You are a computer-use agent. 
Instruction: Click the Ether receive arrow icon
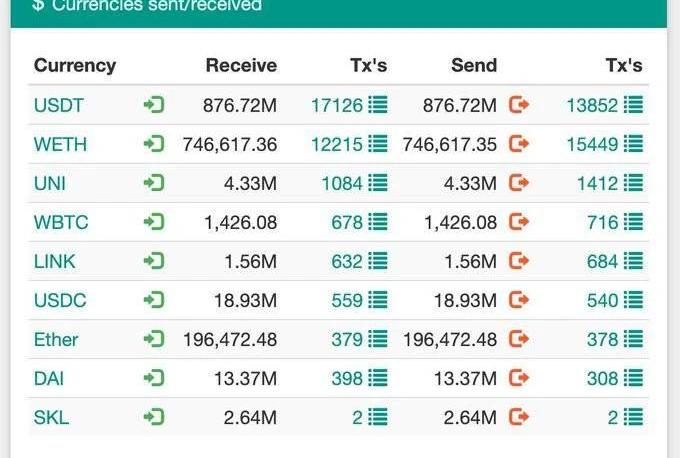coord(153,339)
